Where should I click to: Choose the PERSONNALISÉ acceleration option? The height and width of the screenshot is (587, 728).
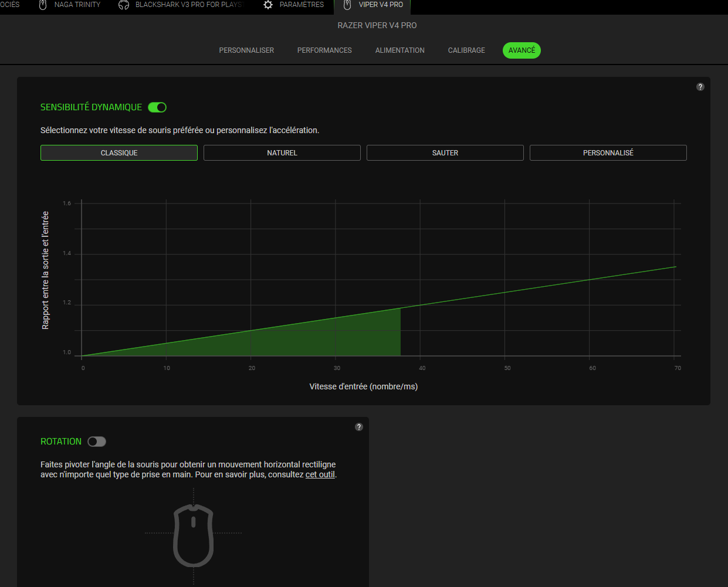(608, 153)
